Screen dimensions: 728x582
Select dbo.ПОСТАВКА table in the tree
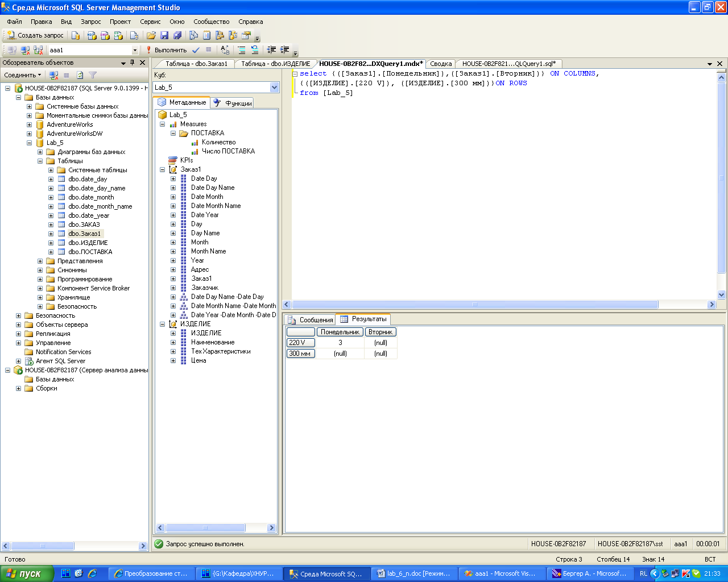pyautogui.click(x=90, y=252)
